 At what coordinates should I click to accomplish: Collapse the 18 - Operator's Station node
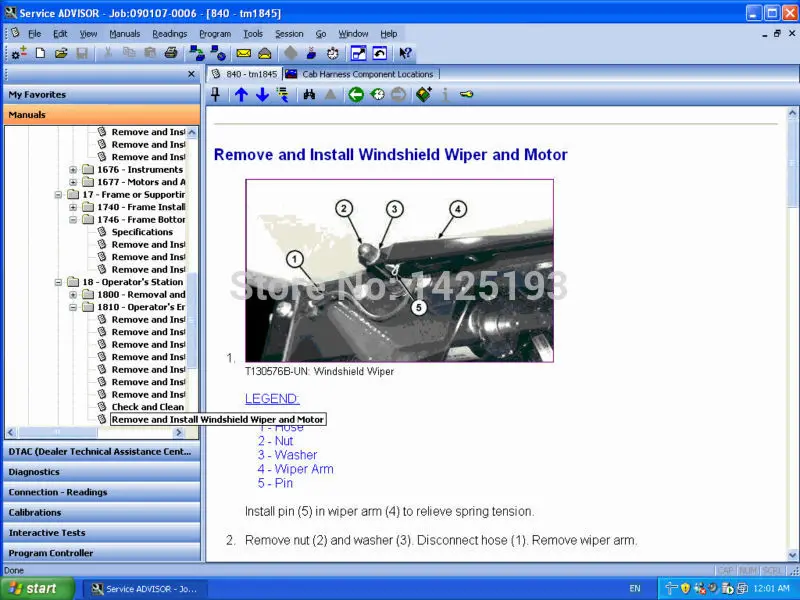[58, 282]
